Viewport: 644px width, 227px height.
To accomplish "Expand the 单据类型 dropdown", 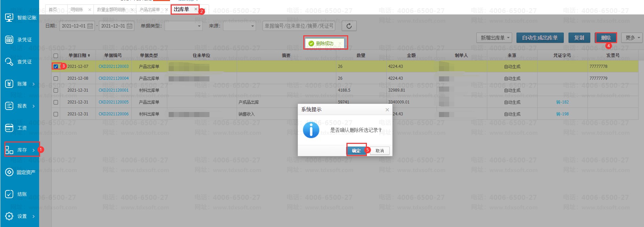I will [199, 26].
